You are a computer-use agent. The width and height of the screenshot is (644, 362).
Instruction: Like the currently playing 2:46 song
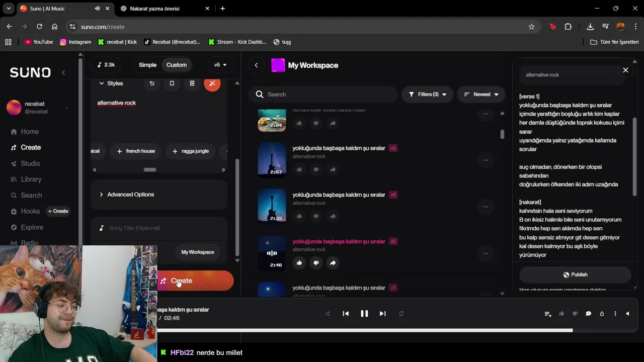coord(299,262)
